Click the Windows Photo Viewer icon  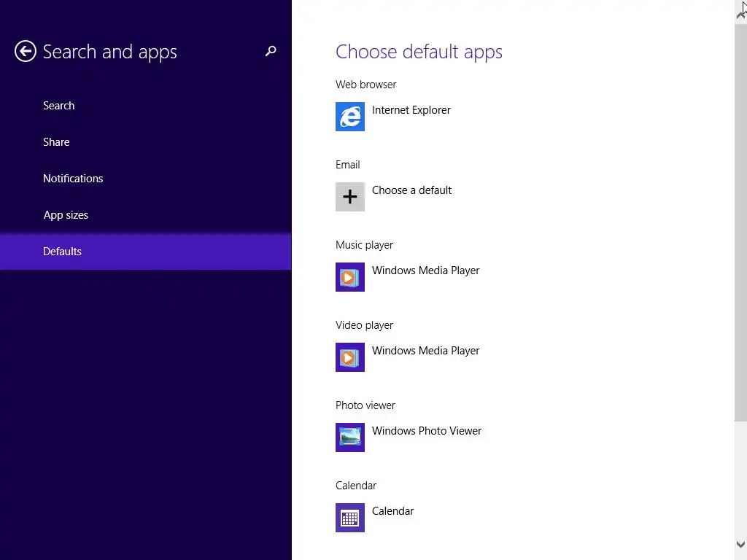349,437
